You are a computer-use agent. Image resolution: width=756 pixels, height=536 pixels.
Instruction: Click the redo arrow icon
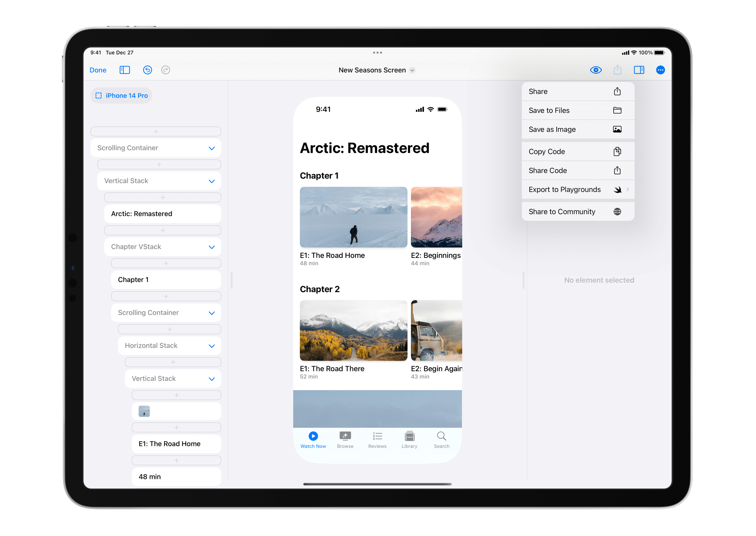(x=167, y=69)
